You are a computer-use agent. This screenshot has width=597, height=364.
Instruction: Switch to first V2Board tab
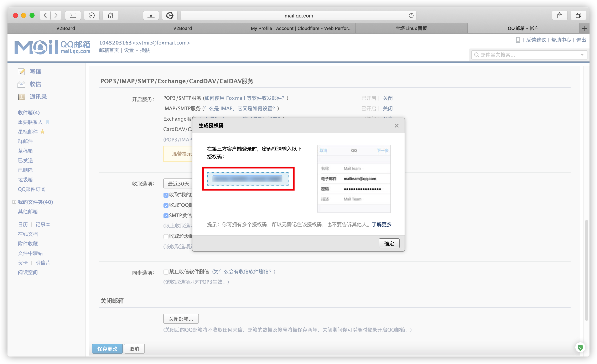pyautogui.click(x=66, y=28)
